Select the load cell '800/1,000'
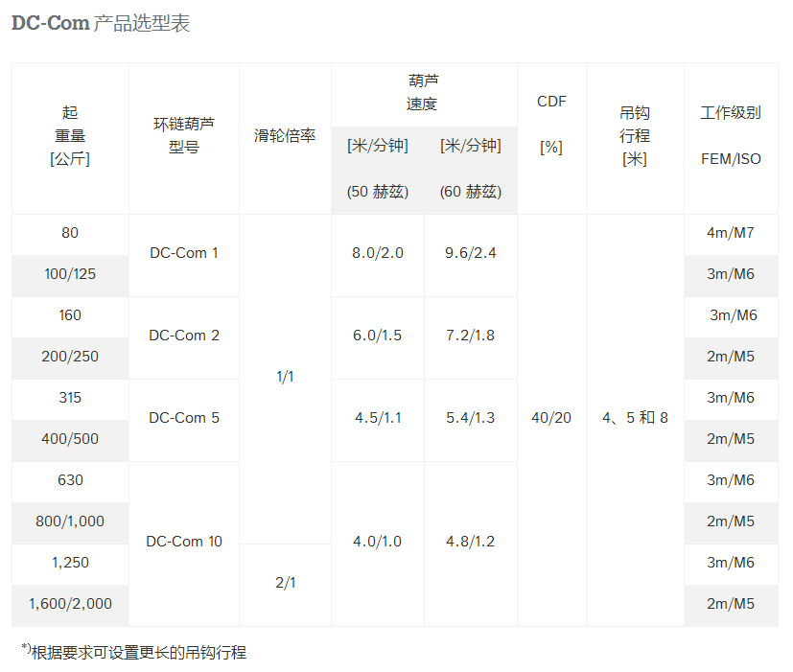This screenshot has height=672, width=793. [70, 521]
